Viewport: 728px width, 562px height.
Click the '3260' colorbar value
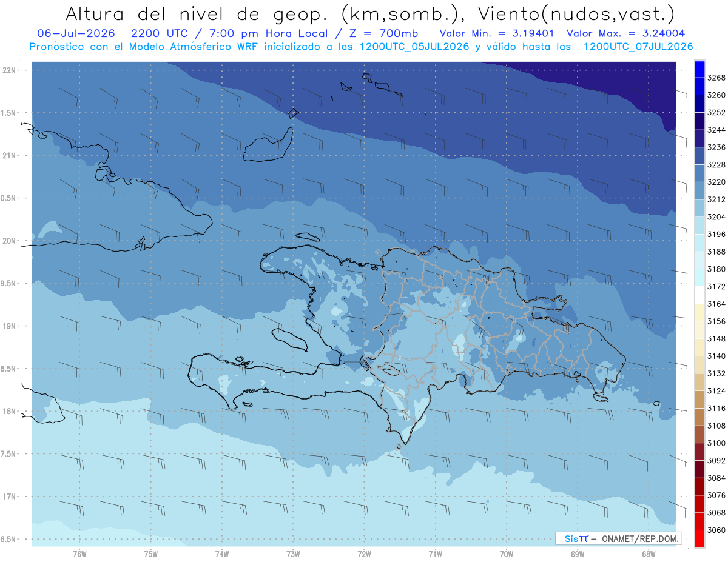pyautogui.click(x=716, y=95)
